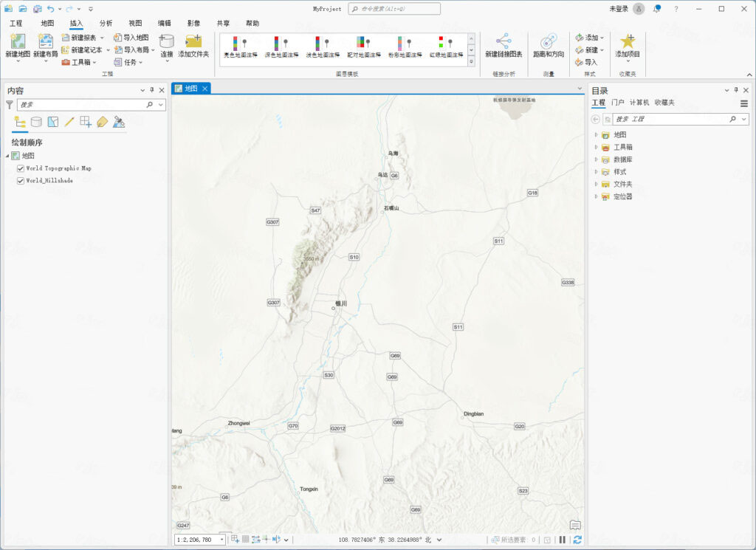Image resolution: width=756 pixels, height=550 pixels.
Task: Open a new map with 新建地图 icon
Action: coord(16,43)
